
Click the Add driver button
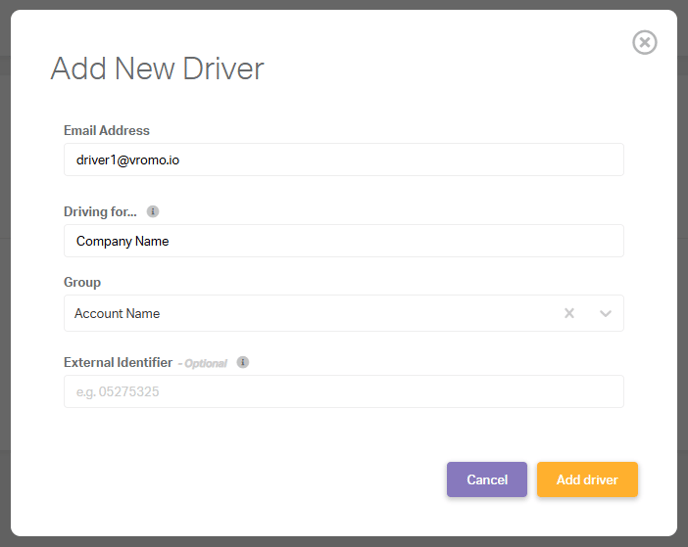point(587,479)
